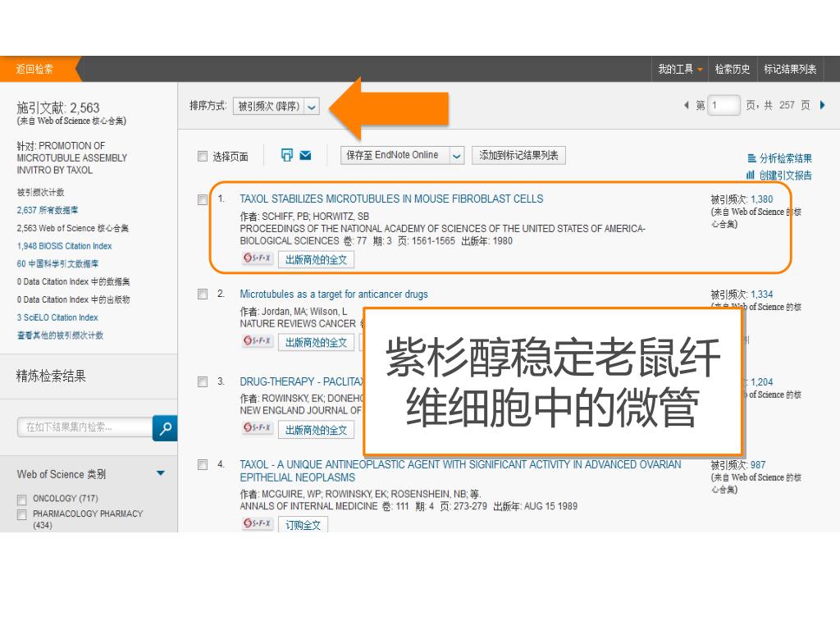840x630 pixels.
Task: Click 出版商处的全文 button for result 3
Action: click(316, 430)
